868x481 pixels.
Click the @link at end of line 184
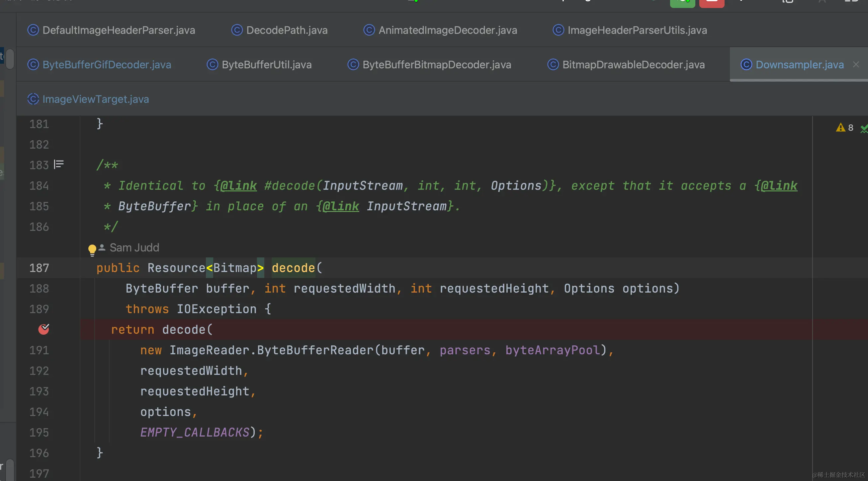(x=779, y=186)
